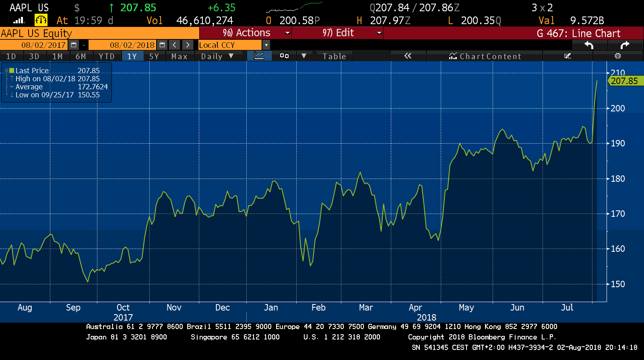Switch to candlestick chart type icon
The height and width of the screenshot is (360, 644).
[284, 56]
